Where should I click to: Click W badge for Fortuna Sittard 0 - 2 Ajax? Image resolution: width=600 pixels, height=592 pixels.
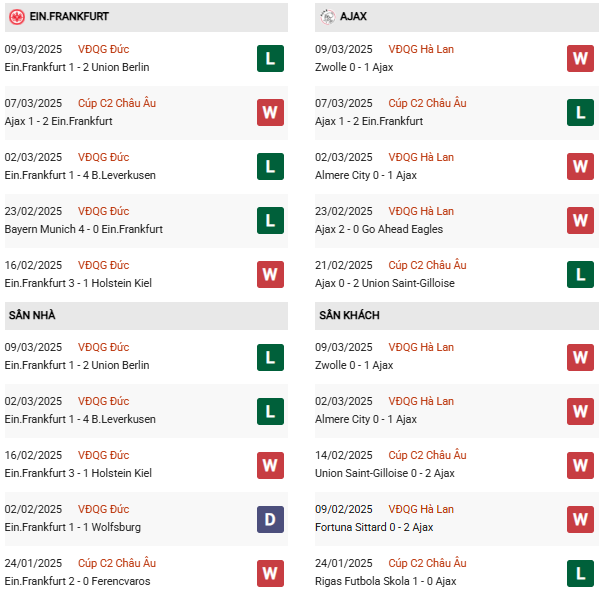click(x=580, y=518)
